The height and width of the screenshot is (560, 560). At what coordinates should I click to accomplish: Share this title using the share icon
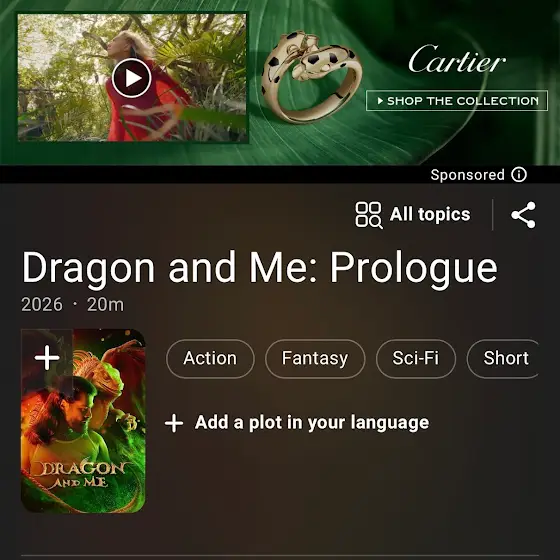tap(523, 215)
